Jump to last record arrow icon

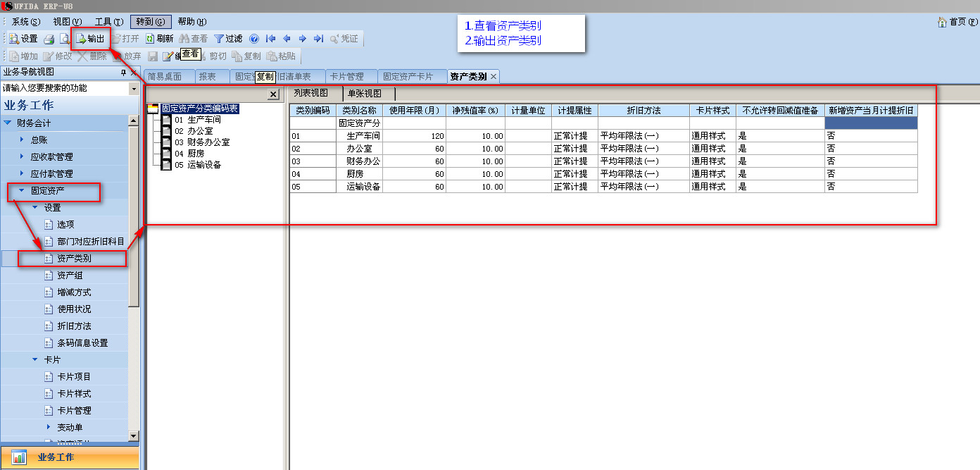(x=318, y=39)
